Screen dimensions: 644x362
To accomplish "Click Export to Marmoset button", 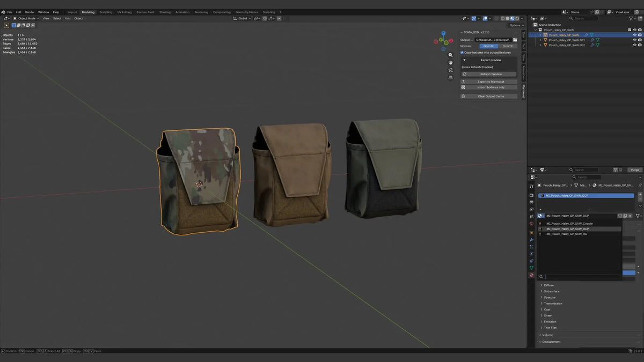I will tap(489, 82).
